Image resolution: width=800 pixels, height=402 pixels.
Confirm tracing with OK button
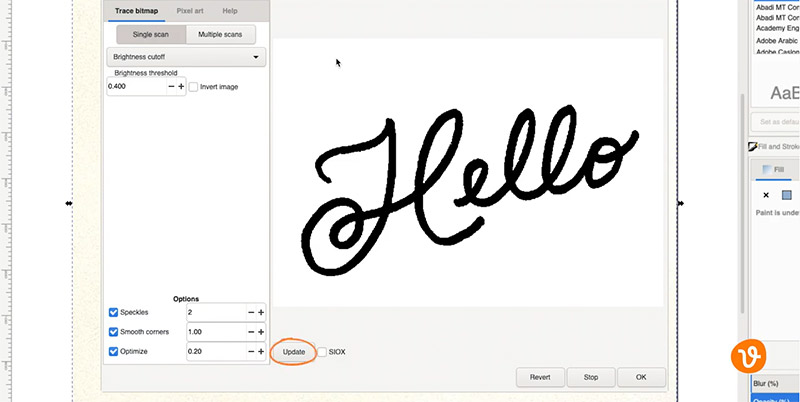point(641,378)
